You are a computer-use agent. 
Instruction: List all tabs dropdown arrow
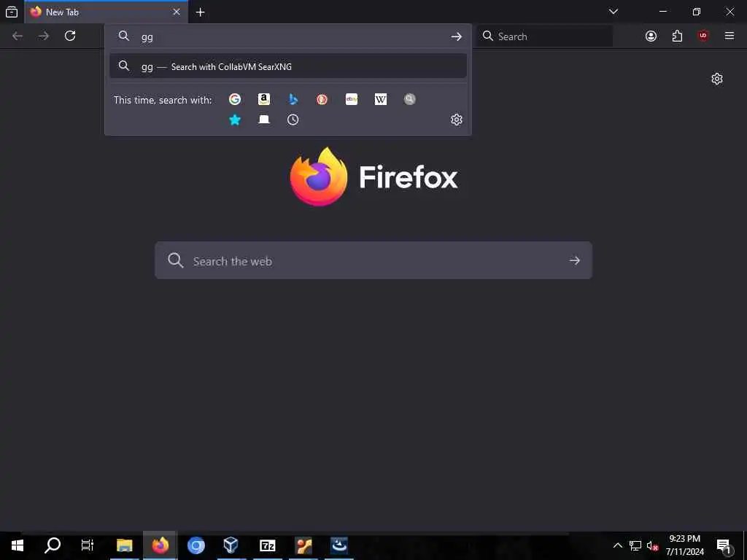coord(614,12)
